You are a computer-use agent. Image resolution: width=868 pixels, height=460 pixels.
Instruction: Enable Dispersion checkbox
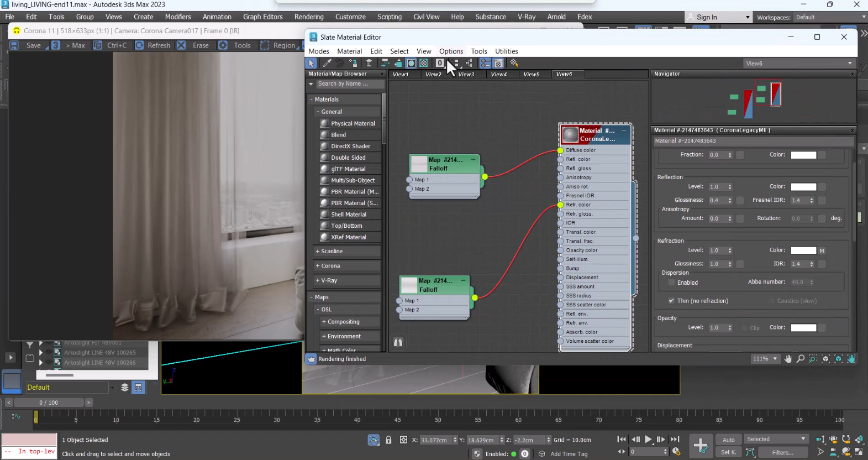coord(671,283)
